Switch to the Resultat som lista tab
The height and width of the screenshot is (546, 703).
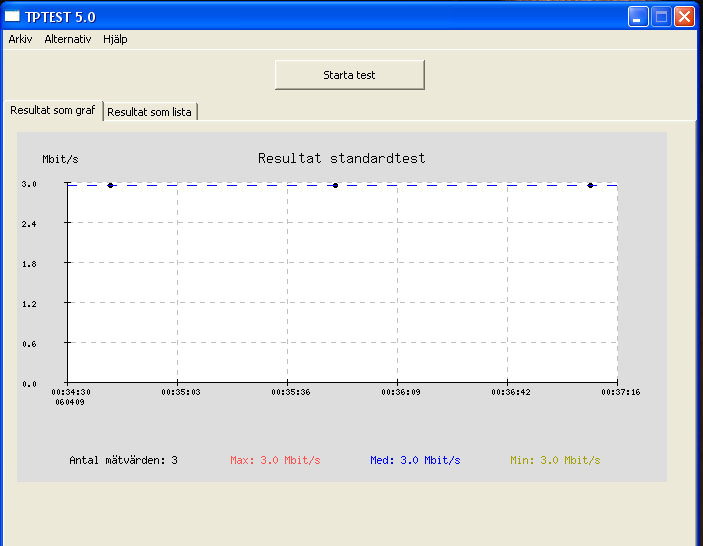coord(149,112)
